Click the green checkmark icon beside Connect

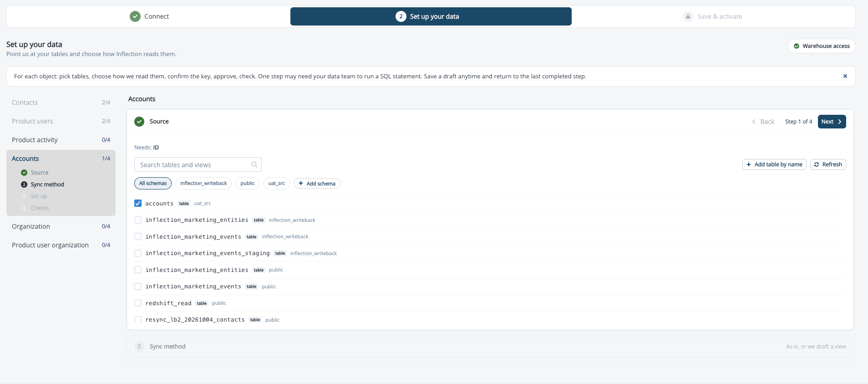[x=135, y=16]
